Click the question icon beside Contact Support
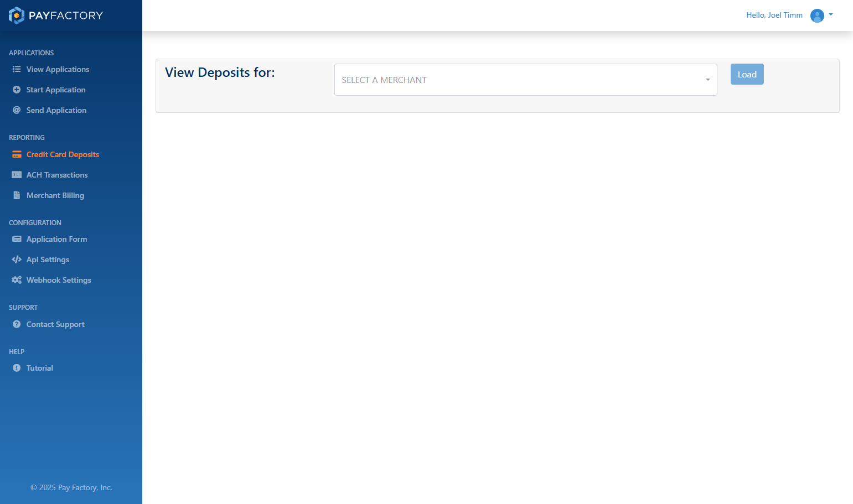This screenshot has width=853, height=504. (17, 324)
